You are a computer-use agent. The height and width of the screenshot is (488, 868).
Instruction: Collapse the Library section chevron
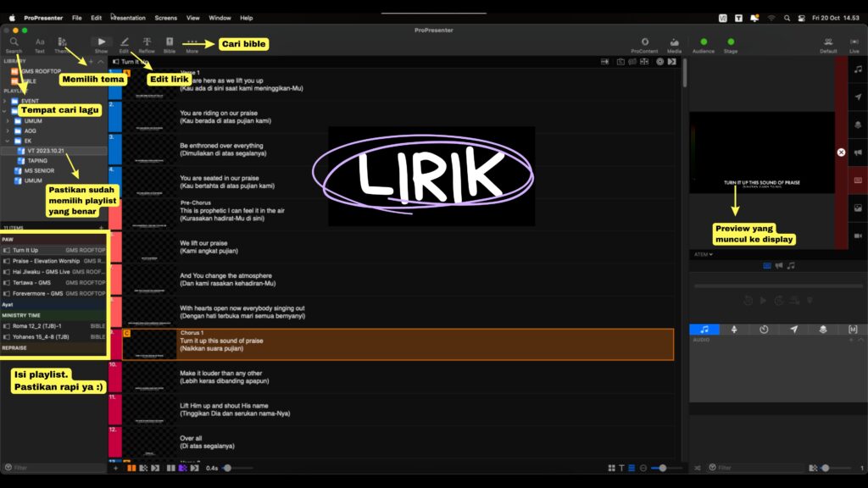(x=101, y=61)
